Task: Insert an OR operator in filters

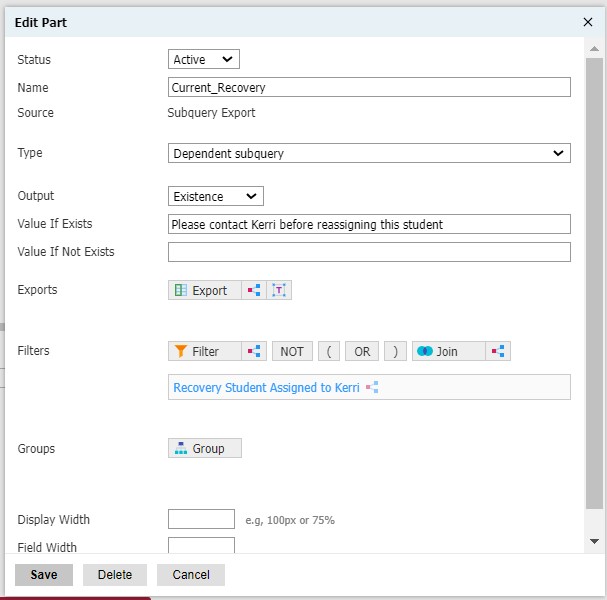Action: click(362, 351)
